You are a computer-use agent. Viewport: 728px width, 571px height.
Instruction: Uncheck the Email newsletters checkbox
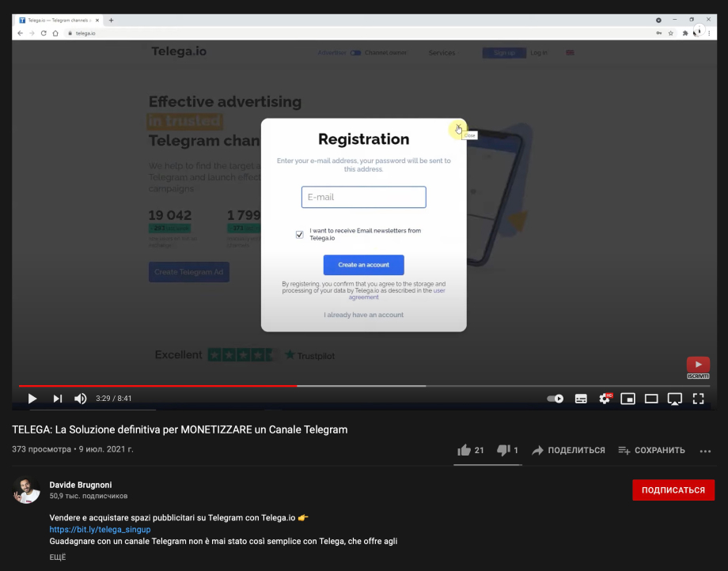[x=299, y=235]
